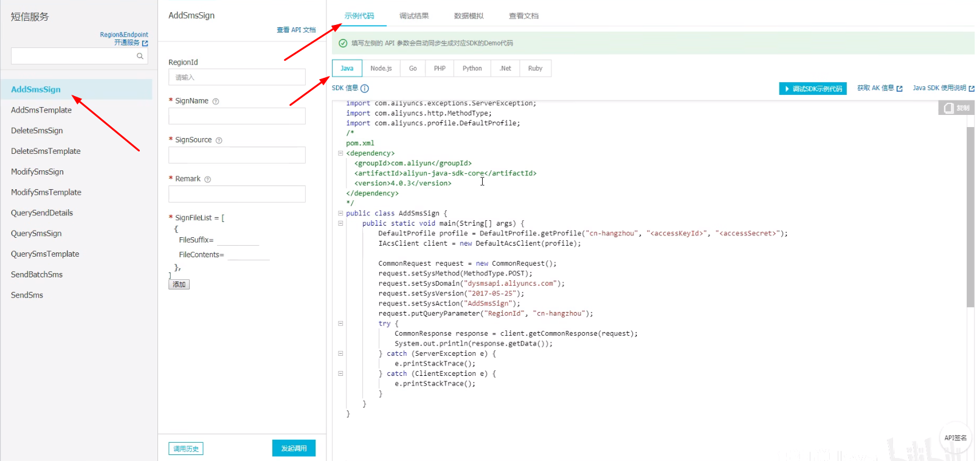The image size is (980, 461).
Task: Click the FileSuffix input field
Action: pyautogui.click(x=238, y=240)
